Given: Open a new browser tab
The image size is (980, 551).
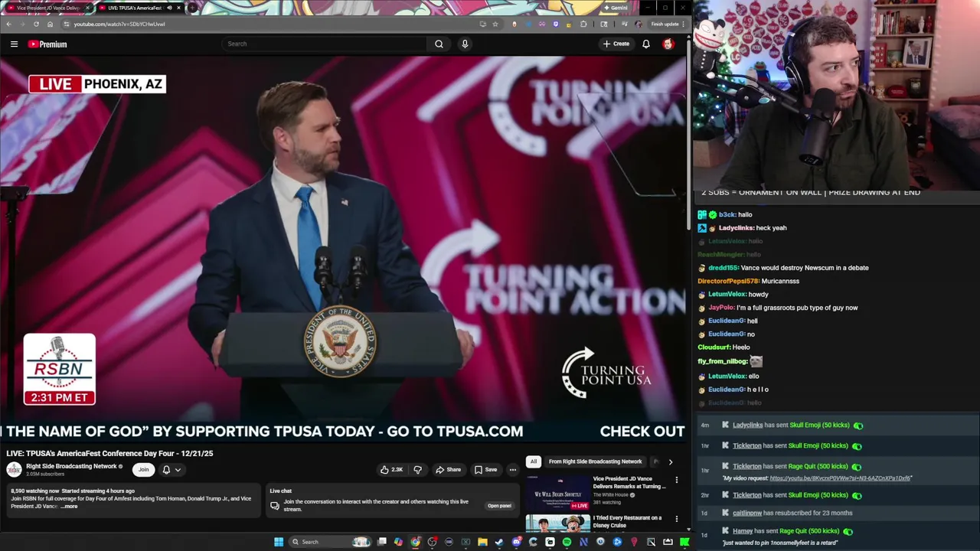Looking at the screenshot, I should point(192,8).
